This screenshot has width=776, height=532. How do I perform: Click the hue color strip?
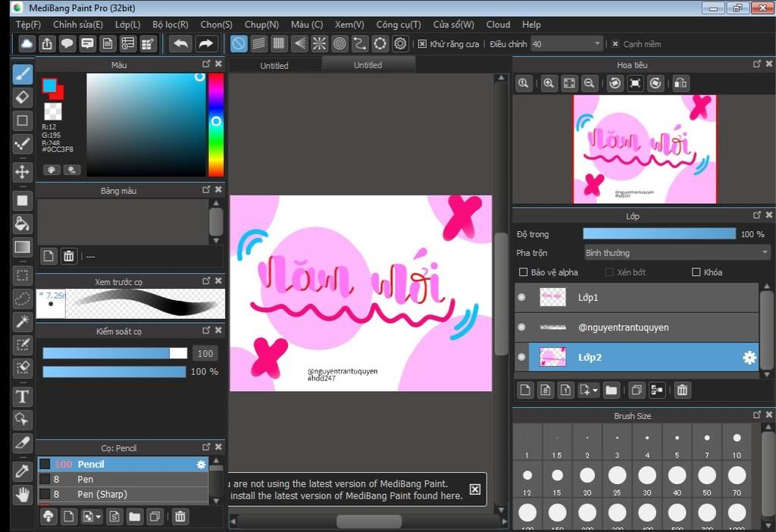coord(216,125)
